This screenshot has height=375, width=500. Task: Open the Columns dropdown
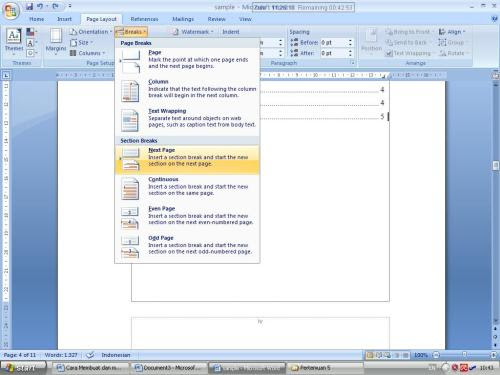87,53
